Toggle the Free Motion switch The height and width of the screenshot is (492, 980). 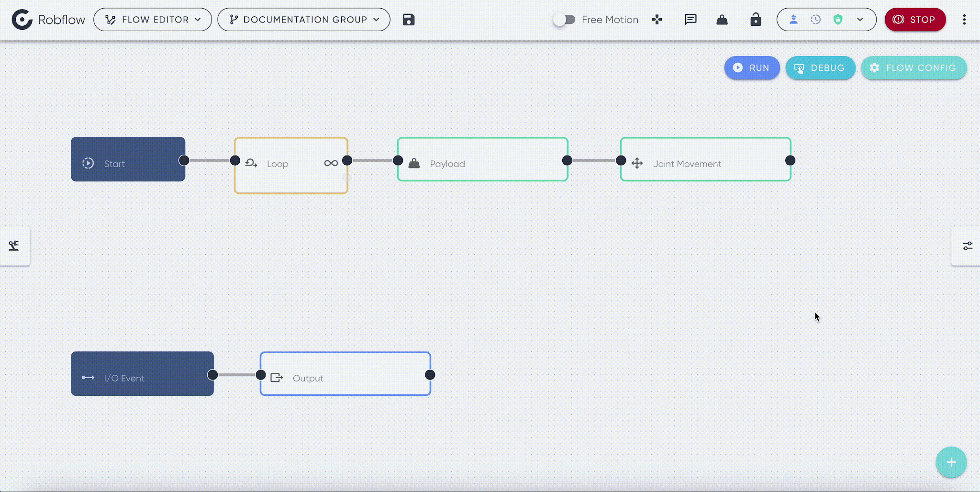coord(564,20)
